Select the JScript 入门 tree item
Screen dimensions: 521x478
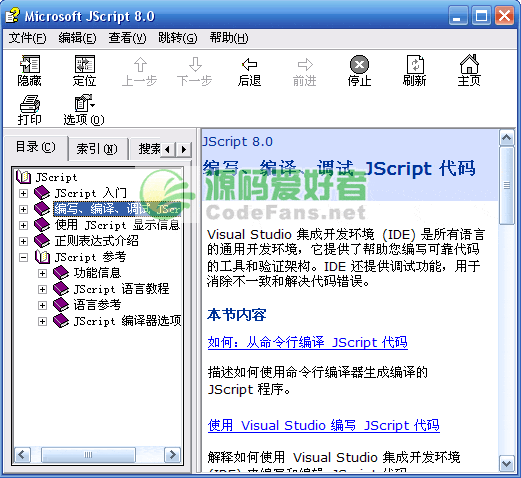click(x=90, y=193)
